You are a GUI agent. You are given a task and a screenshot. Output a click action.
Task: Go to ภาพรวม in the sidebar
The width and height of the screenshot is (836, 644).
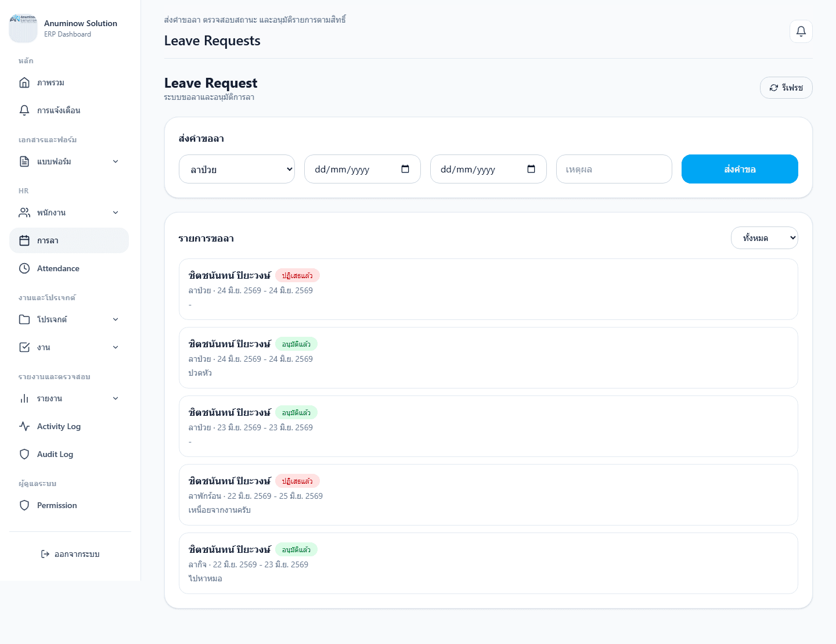click(x=69, y=82)
